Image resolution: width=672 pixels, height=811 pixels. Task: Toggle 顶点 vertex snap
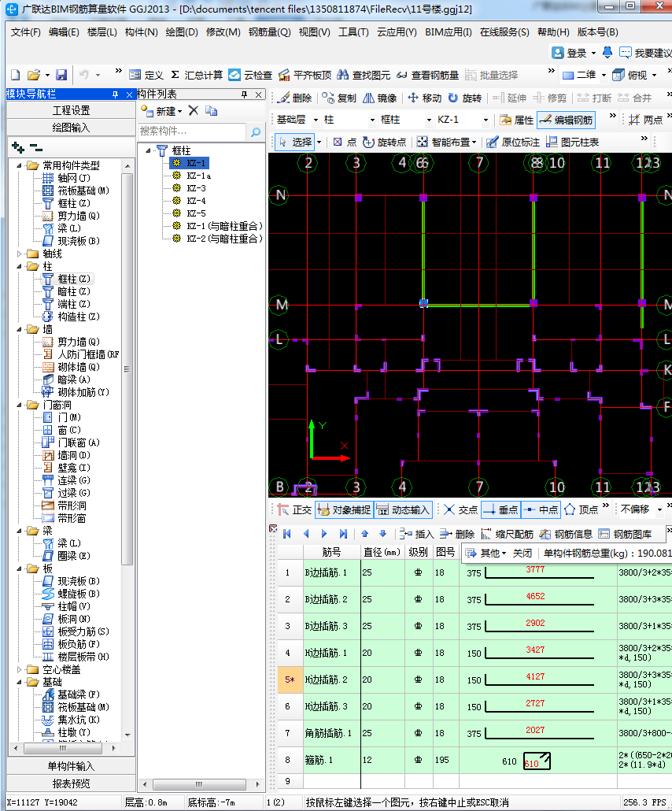(581, 510)
